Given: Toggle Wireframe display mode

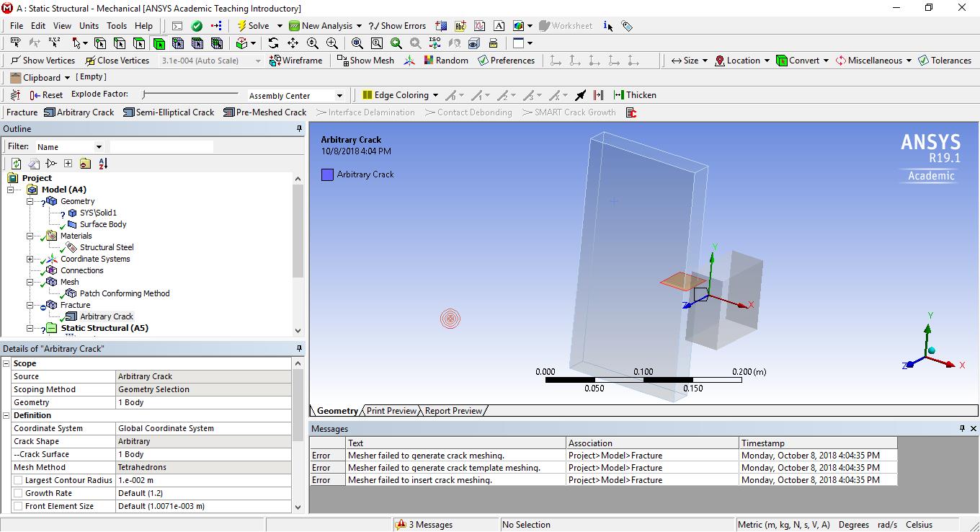Looking at the screenshot, I should click(x=295, y=61).
